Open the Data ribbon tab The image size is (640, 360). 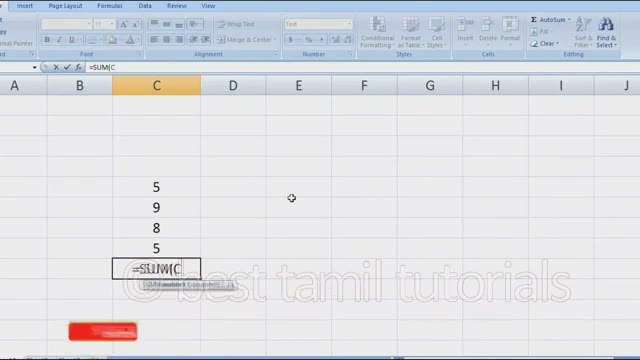[145, 6]
